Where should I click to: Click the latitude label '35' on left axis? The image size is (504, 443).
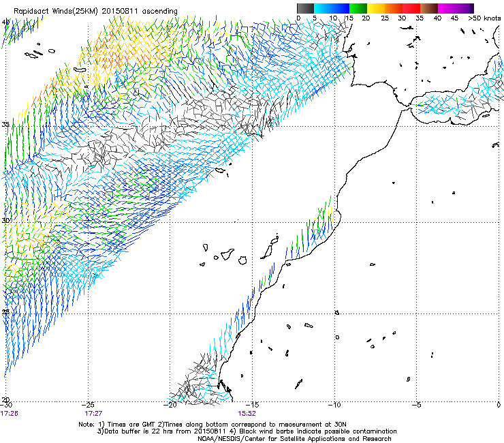coord(5,125)
